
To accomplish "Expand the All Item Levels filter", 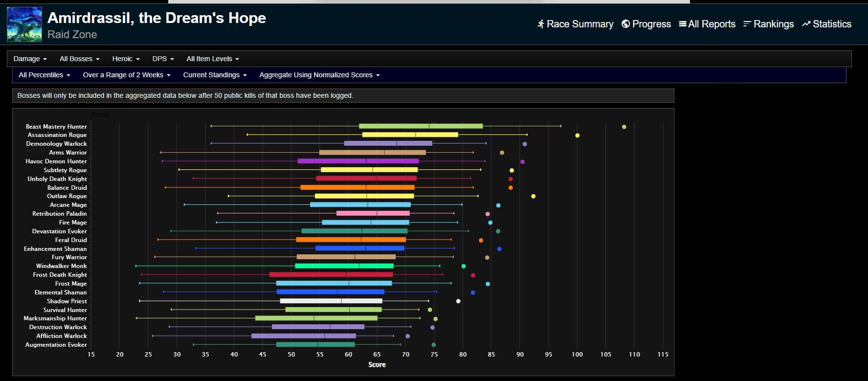I will (x=213, y=59).
